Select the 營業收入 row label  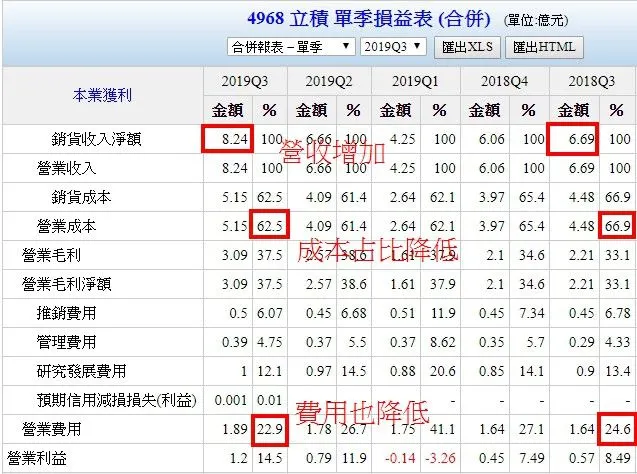click(67, 168)
